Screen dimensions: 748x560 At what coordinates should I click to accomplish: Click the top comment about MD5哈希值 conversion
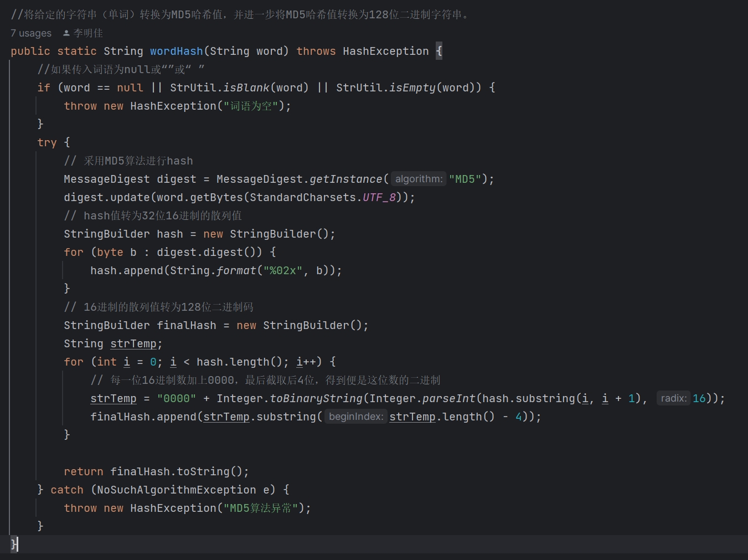click(241, 14)
